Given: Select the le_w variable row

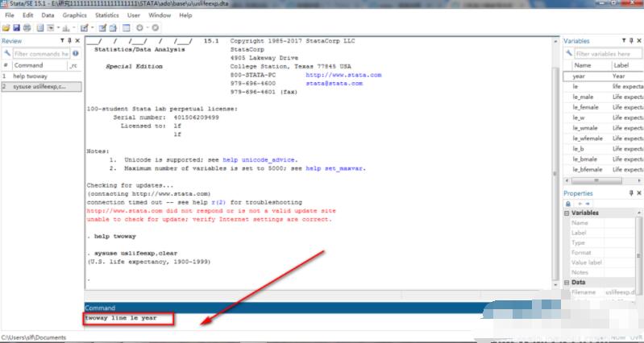Looking at the screenshot, I should 603,118.
